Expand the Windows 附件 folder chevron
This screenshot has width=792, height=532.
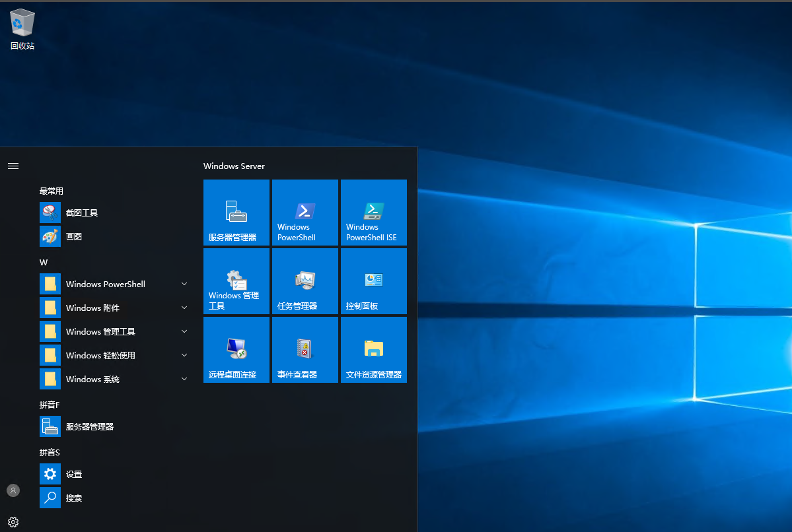pos(184,308)
